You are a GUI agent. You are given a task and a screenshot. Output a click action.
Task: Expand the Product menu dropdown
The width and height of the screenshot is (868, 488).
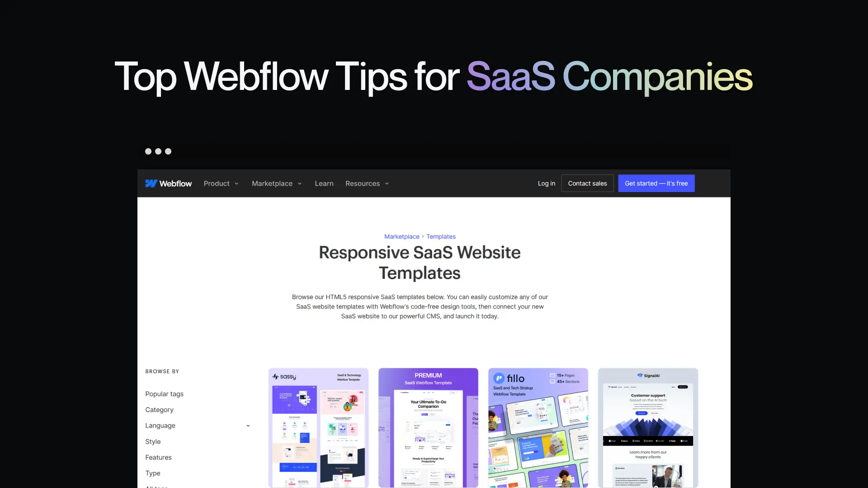pos(221,183)
